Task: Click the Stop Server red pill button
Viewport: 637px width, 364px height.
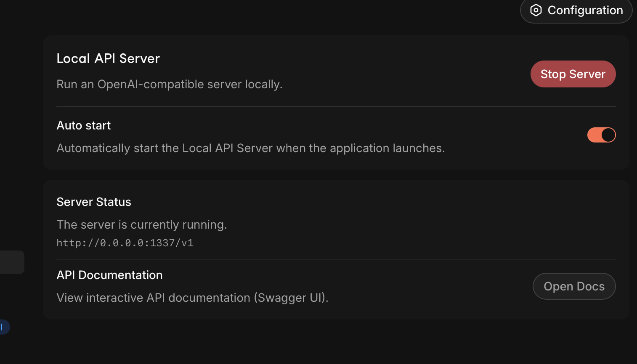Action: (x=573, y=74)
